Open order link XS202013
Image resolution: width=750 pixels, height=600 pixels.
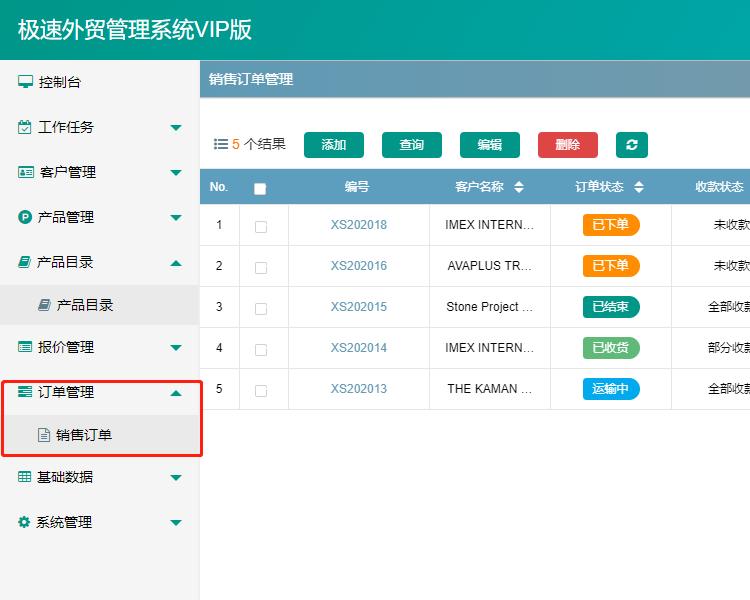359,389
